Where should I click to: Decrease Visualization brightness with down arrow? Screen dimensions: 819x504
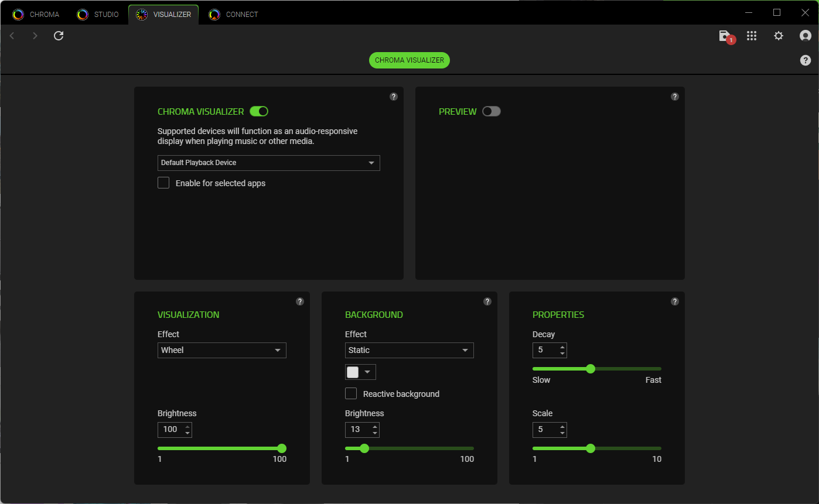click(187, 433)
